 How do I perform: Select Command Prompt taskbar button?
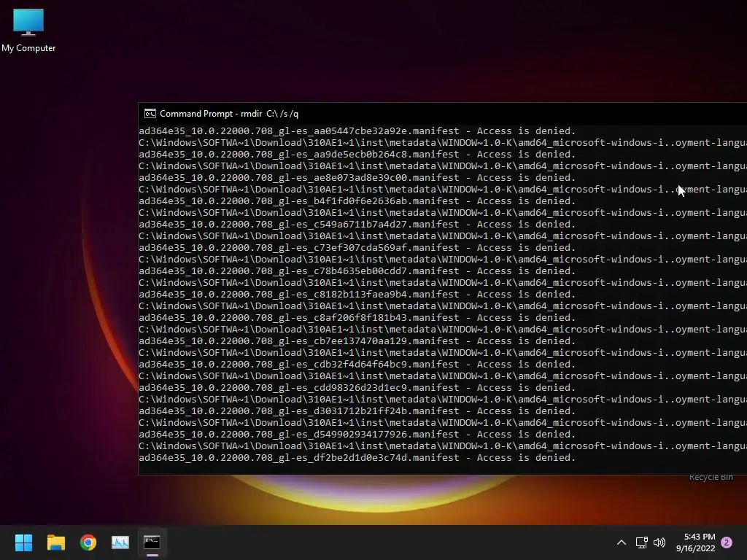click(152, 542)
